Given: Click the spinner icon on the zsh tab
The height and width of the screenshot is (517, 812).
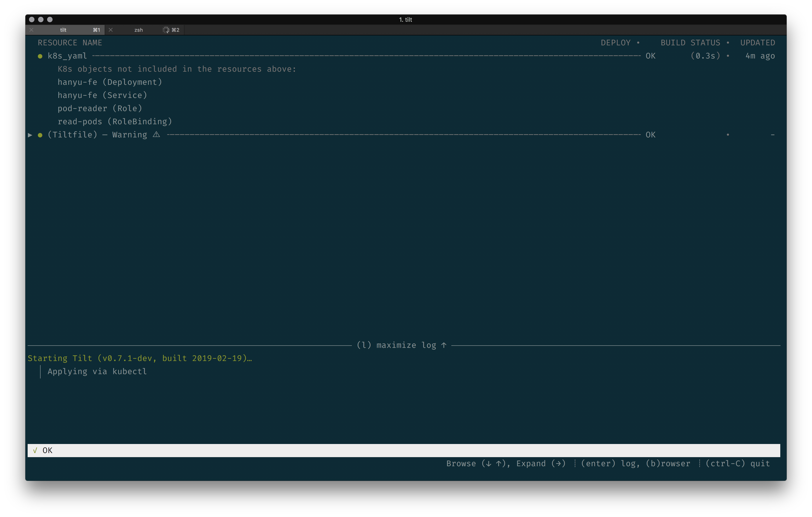Looking at the screenshot, I should [x=166, y=30].
